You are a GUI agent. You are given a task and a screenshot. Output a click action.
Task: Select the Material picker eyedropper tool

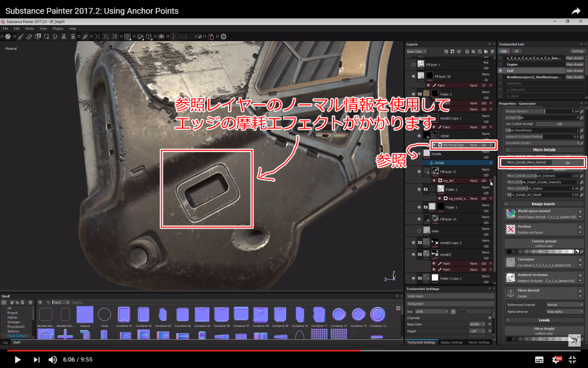[x=85, y=36]
